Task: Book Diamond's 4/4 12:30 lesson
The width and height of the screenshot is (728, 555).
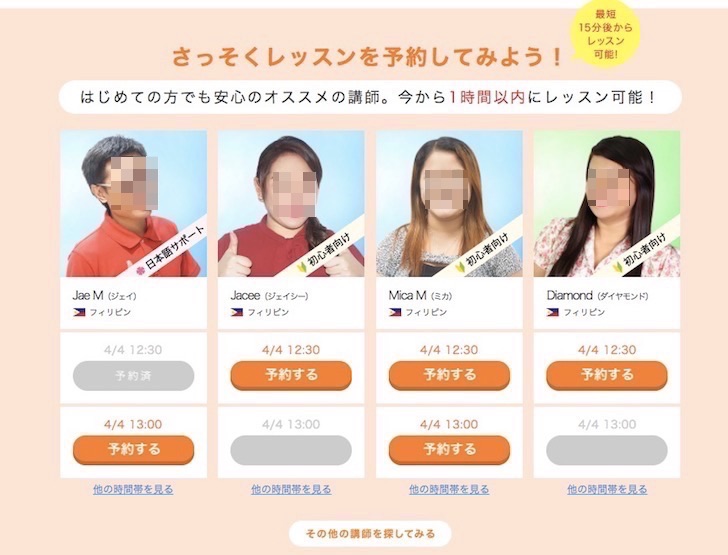Action: pos(607,375)
